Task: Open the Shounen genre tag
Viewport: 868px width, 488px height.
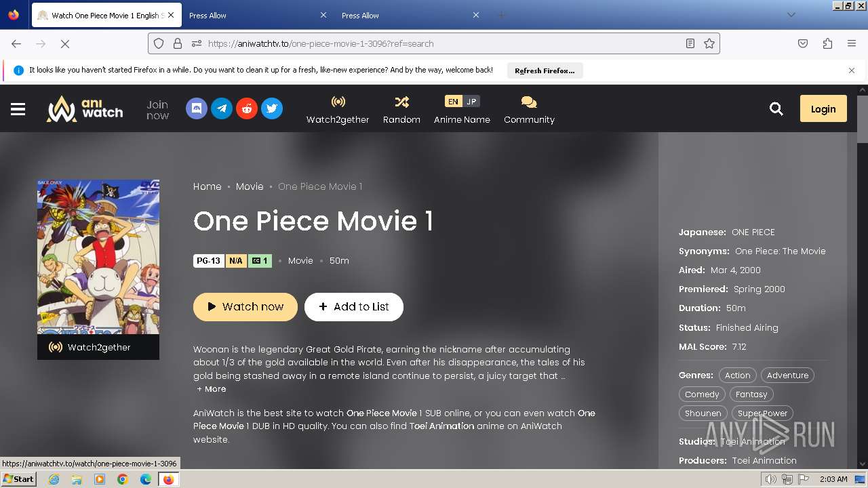Action: tap(703, 413)
